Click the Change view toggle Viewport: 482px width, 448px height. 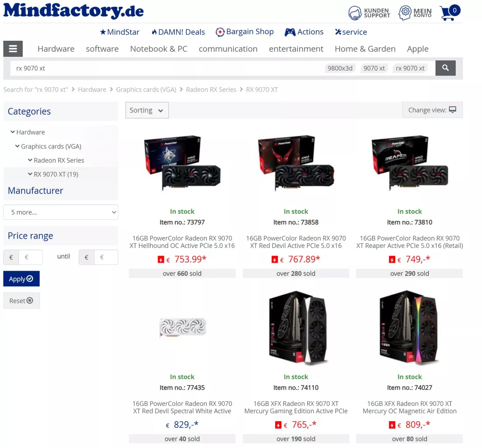(x=432, y=110)
